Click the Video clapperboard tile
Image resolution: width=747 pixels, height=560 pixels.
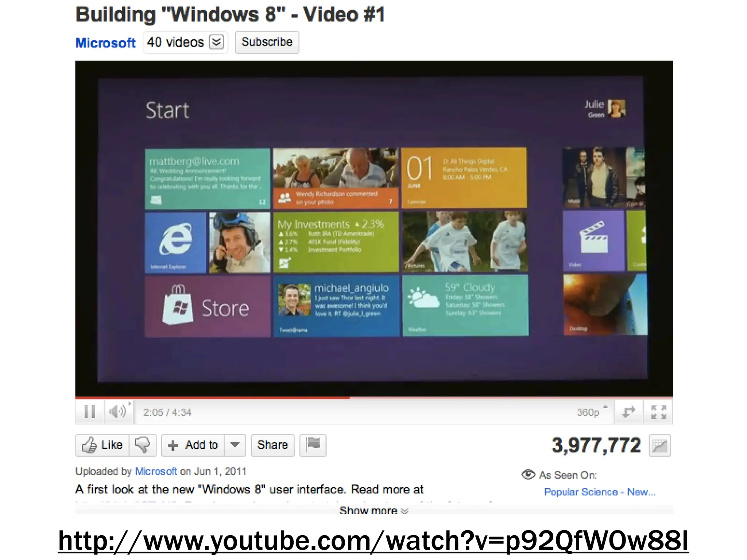(593, 241)
